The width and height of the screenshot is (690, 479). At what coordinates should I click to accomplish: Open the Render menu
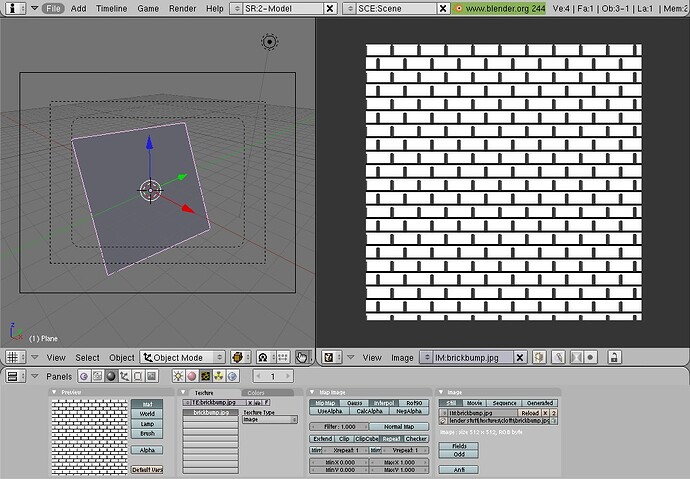[x=182, y=8]
